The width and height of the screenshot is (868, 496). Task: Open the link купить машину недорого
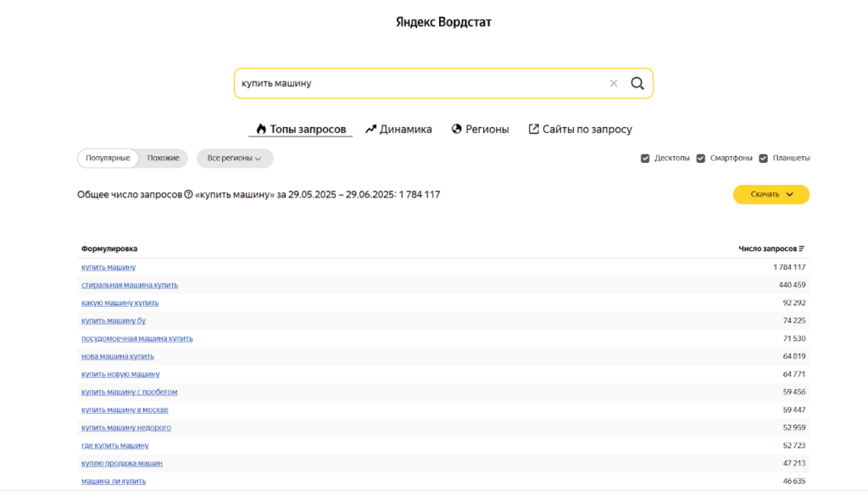[126, 427]
